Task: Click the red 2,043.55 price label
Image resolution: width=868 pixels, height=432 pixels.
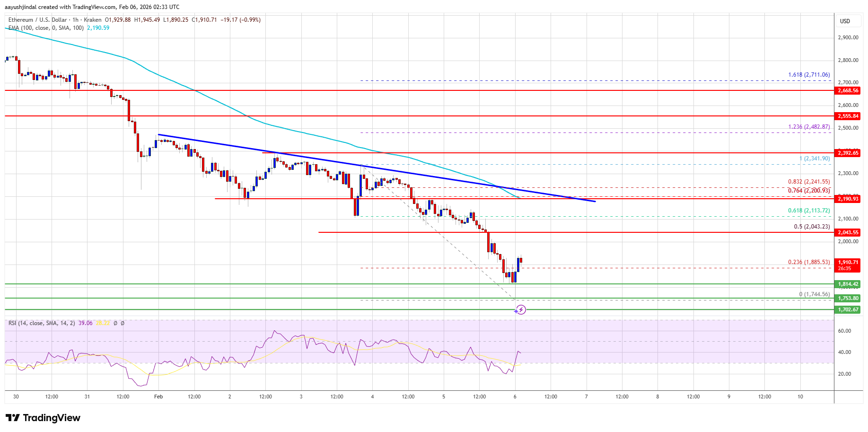Action: 848,233
